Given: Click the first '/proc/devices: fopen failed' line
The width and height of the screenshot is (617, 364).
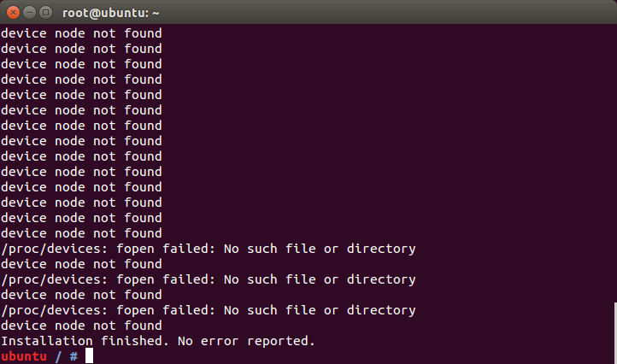Looking at the screenshot, I should point(209,249).
